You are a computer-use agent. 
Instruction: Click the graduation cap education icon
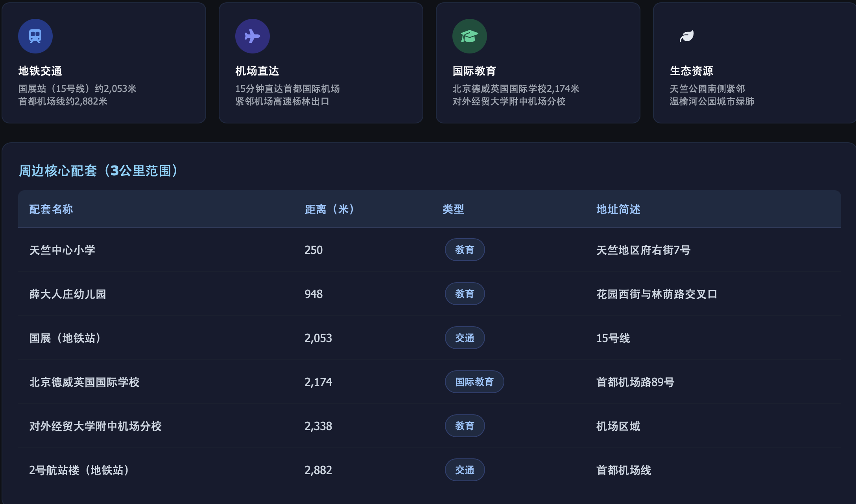click(x=469, y=36)
